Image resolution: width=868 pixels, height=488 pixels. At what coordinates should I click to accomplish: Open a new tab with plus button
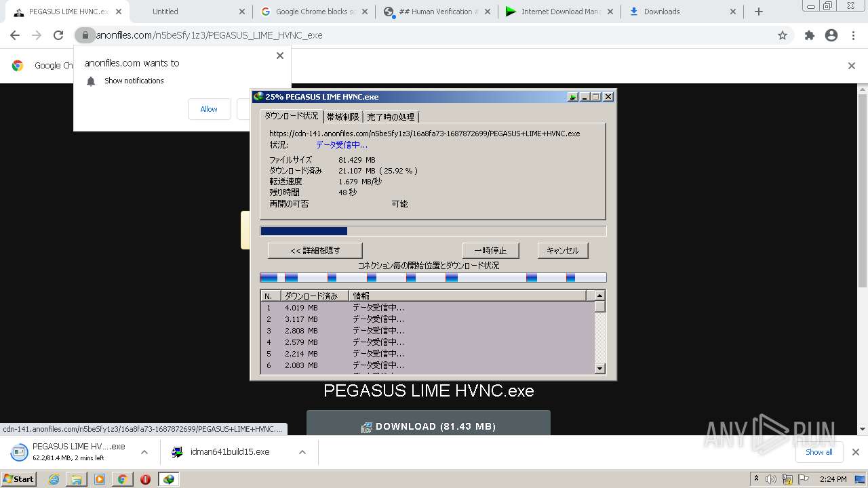(759, 12)
